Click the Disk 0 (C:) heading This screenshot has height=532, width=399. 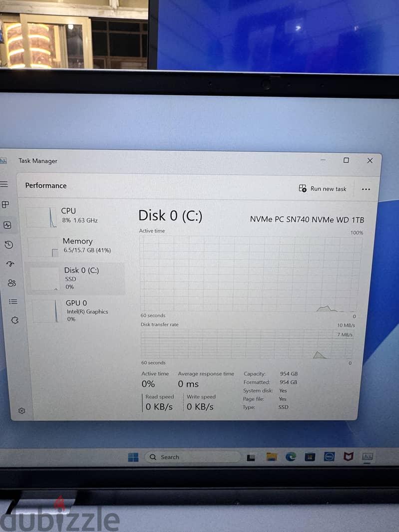tap(170, 216)
